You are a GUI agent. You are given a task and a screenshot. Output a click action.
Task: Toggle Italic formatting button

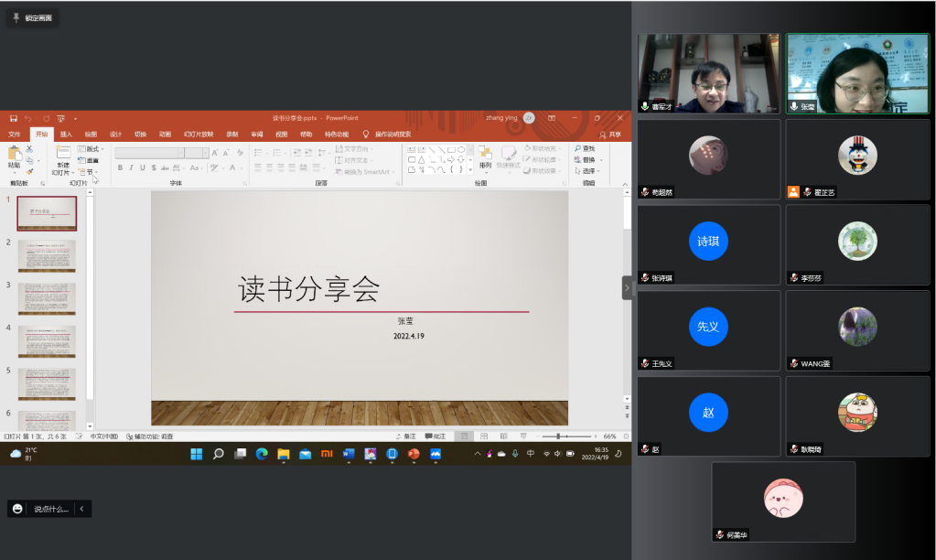(x=132, y=167)
